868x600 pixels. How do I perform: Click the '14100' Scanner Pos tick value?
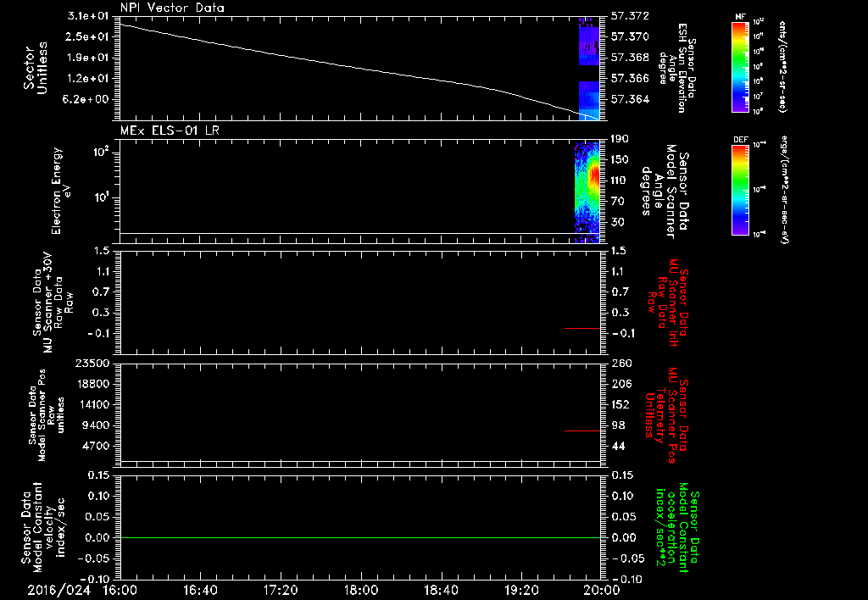point(93,404)
